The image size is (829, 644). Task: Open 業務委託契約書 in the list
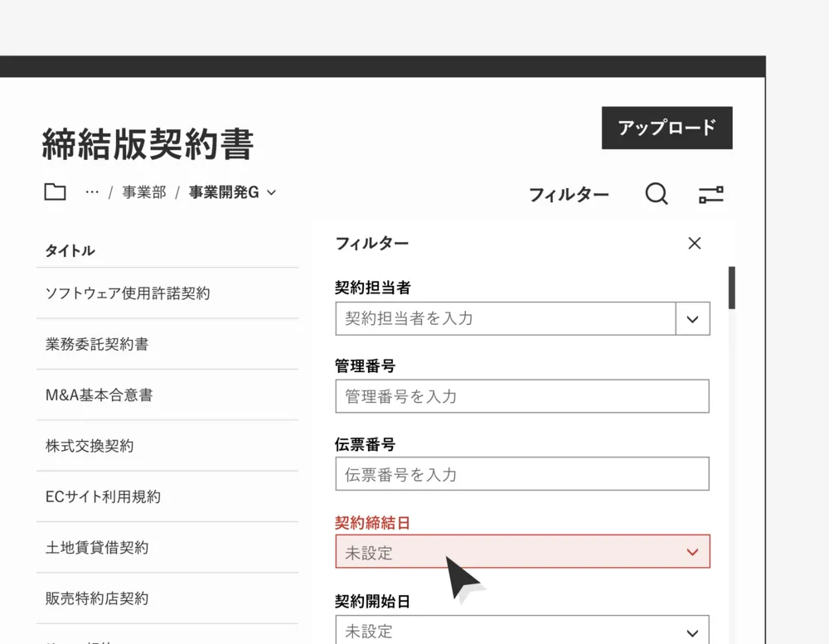[97, 344]
